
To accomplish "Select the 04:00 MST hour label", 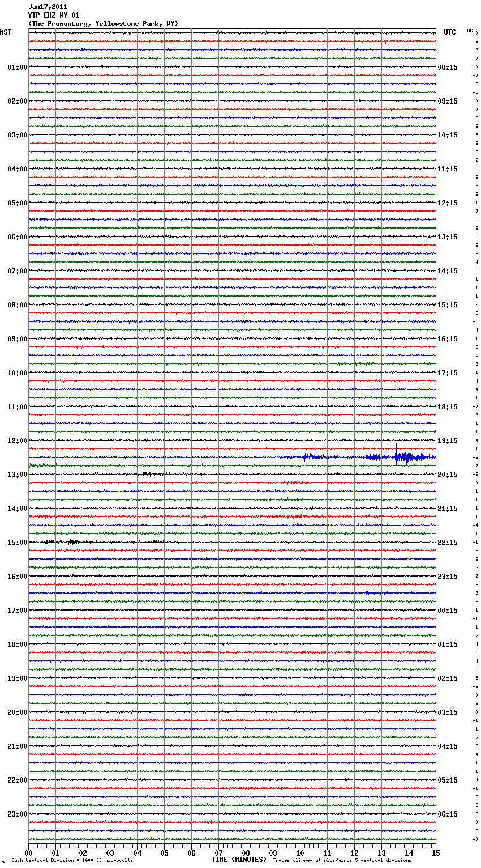I will pyautogui.click(x=18, y=169).
